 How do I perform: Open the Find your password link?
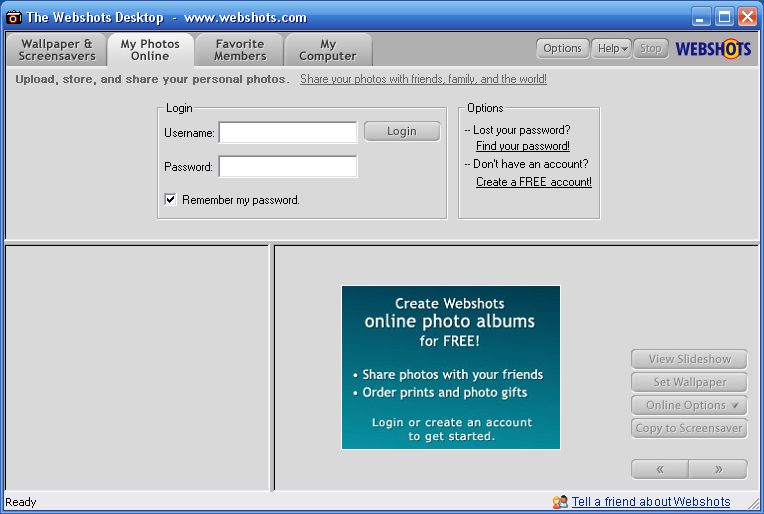click(x=523, y=146)
